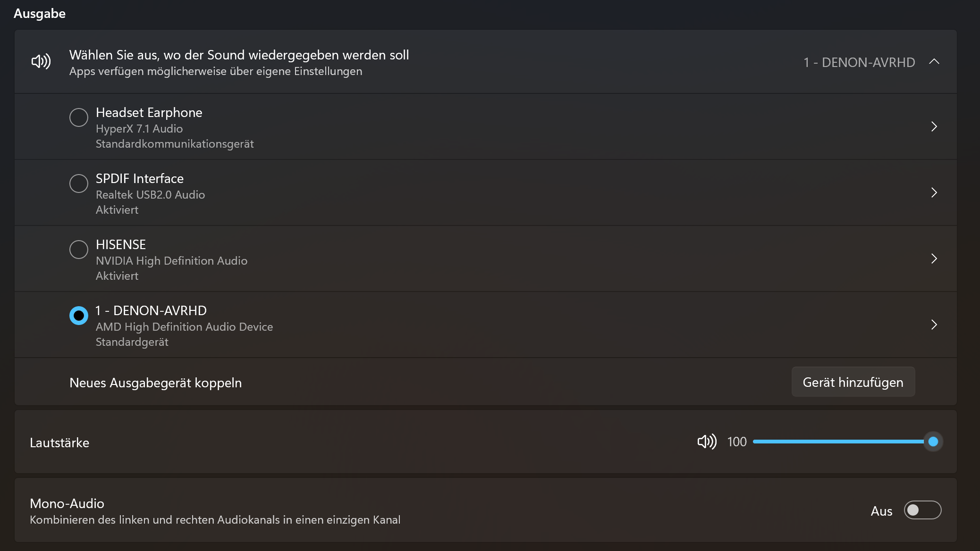This screenshot has height=551, width=980.
Task: Open DENON-AVRHD device properties chevron
Action: (x=934, y=325)
